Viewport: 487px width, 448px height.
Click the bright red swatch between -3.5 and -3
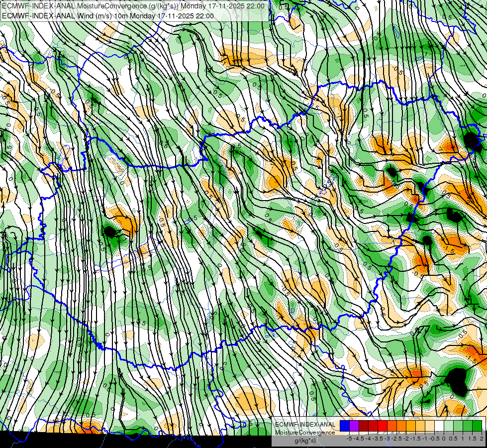pos(383,426)
